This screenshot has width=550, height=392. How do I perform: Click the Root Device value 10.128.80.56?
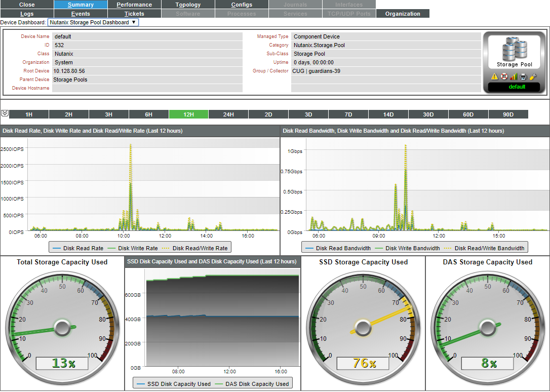point(69,71)
